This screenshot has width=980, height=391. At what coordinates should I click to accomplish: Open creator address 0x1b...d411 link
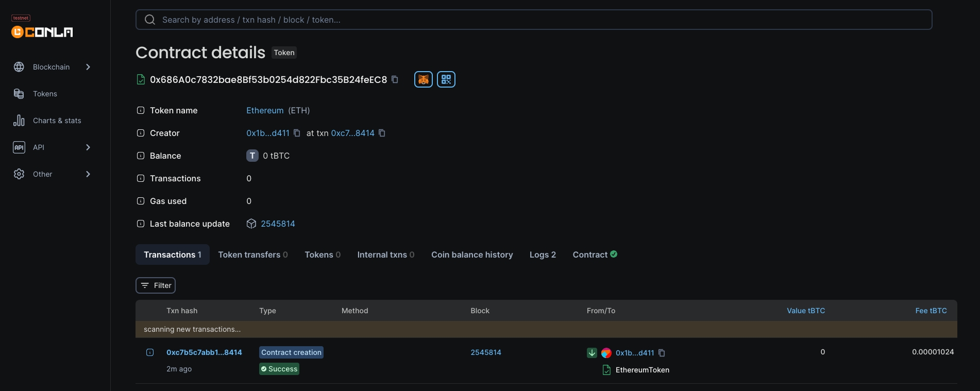[x=268, y=133]
